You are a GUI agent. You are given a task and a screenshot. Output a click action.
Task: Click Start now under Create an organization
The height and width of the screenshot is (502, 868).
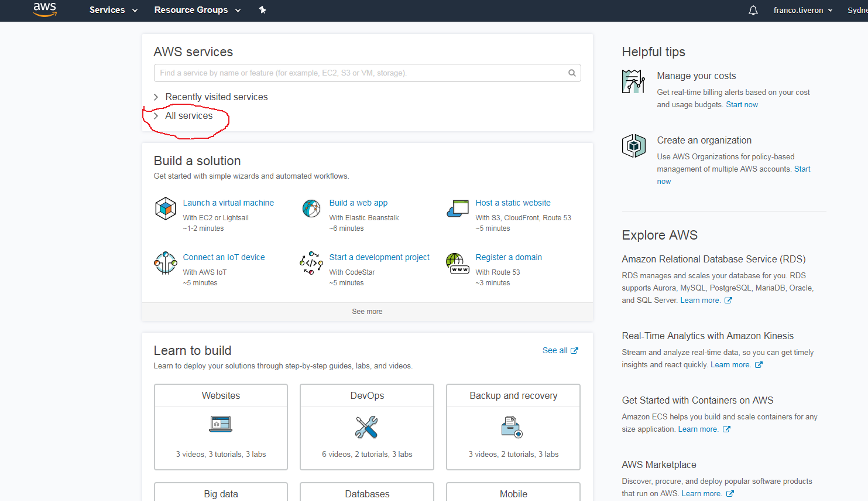click(802, 169)
